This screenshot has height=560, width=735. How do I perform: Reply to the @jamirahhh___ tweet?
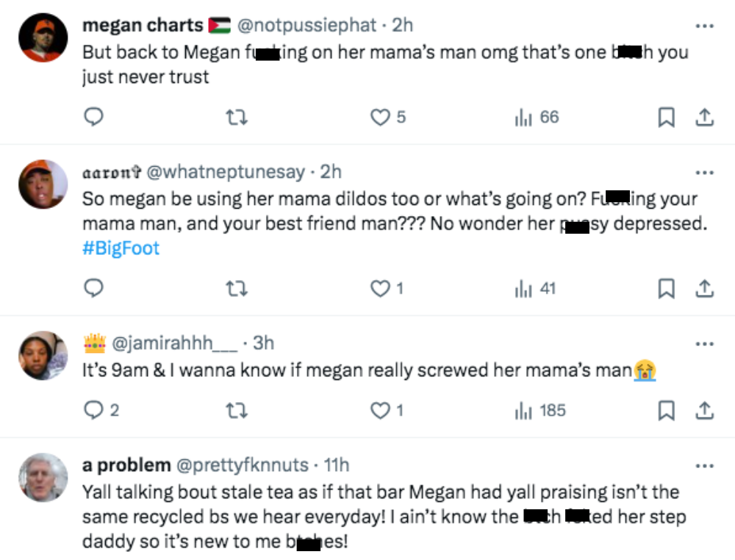tap(93, 410)
